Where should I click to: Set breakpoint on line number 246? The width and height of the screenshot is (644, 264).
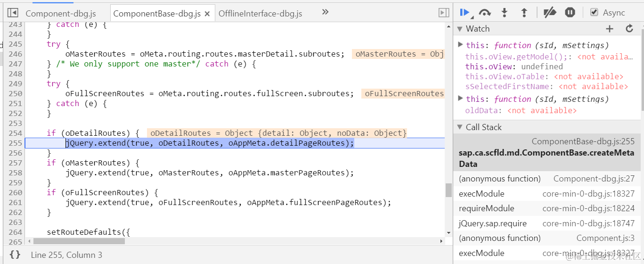(x=15, y=54)
